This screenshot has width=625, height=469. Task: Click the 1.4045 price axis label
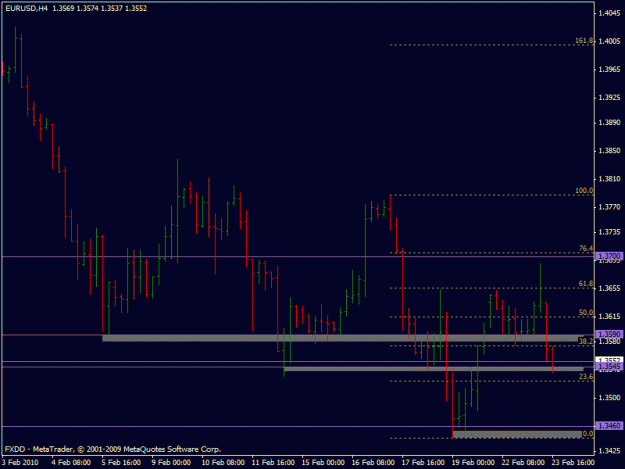click(x=609, y=13)
